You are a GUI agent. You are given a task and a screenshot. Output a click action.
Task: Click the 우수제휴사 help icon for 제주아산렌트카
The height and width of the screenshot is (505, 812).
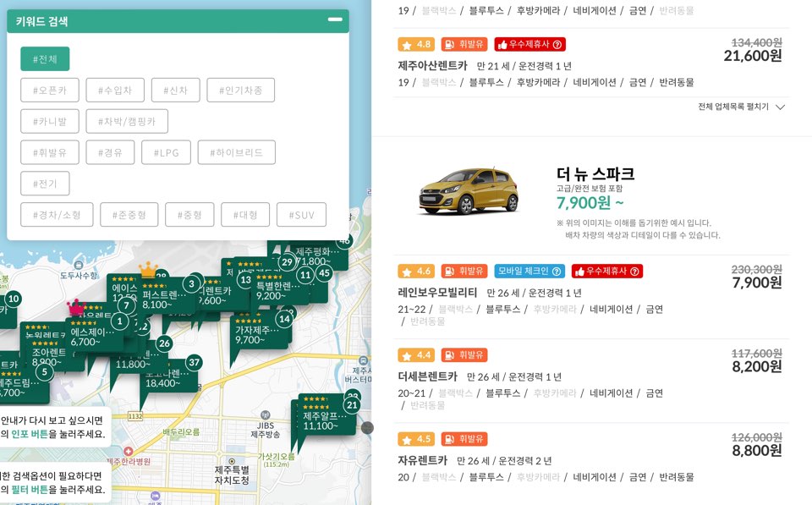point(557,45)
